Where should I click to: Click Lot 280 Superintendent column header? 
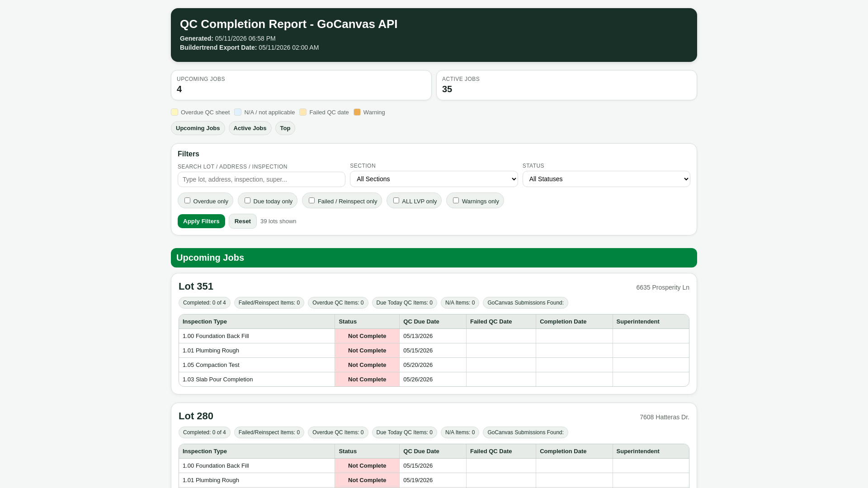point(651,451)
